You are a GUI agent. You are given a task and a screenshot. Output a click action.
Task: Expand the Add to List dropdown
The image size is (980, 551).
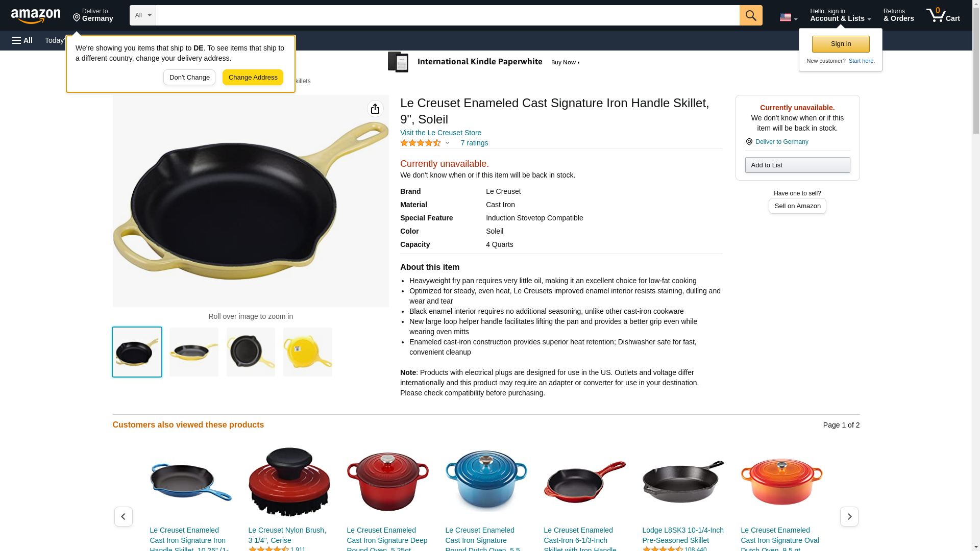(x=797, y=165)
